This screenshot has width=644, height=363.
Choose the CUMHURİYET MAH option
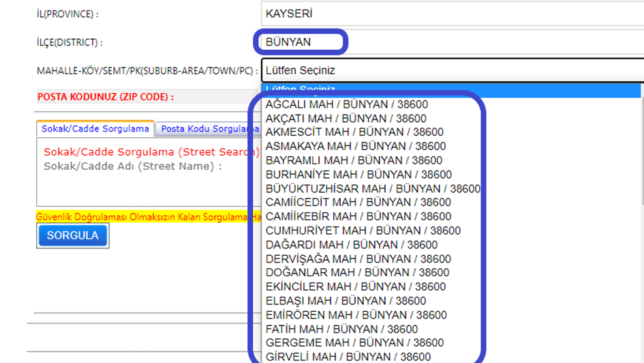click(x=363, y=231)
